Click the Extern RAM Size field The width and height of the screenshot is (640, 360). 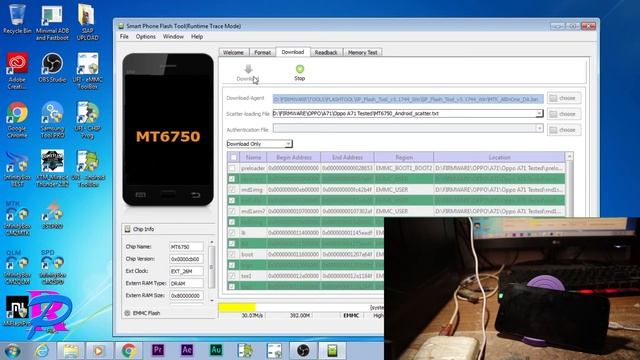pyautogui.click(x=186, y=296)
